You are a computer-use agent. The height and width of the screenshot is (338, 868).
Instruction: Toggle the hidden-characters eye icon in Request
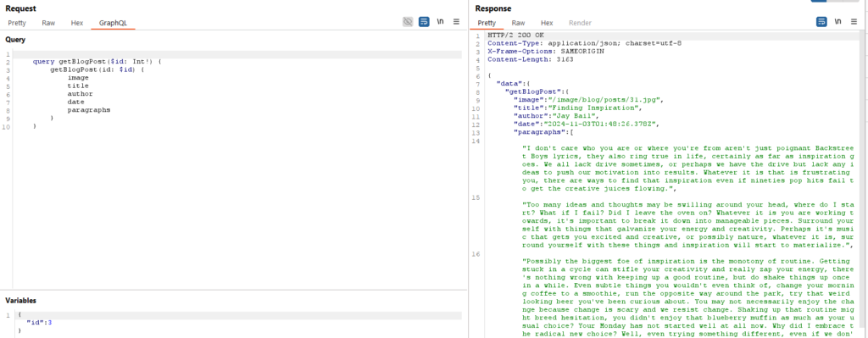point(408,22)
